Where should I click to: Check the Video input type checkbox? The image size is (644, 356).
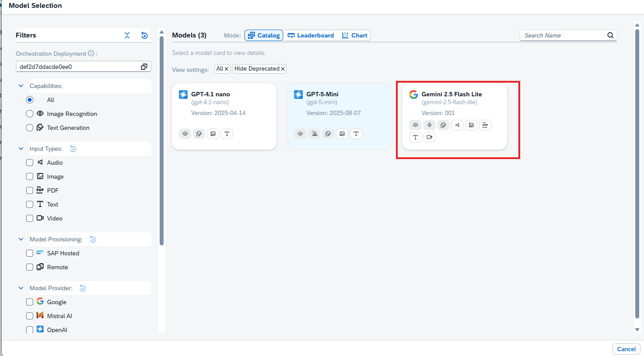coord(30,218)
